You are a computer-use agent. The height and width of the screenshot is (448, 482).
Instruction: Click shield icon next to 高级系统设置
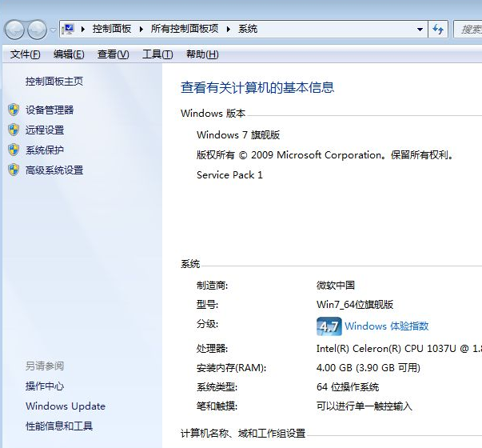coord(14,170)
